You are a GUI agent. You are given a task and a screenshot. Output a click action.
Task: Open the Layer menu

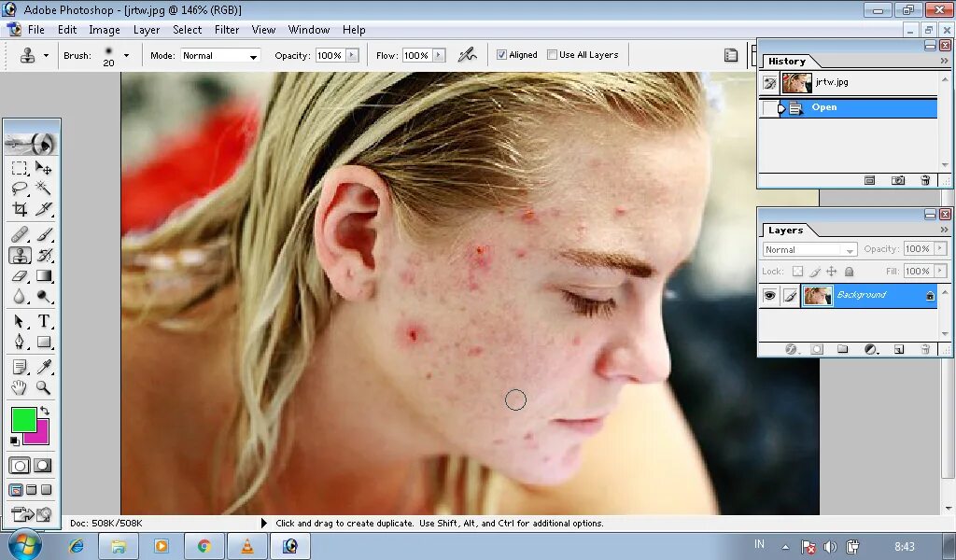(x=147, y=30)
